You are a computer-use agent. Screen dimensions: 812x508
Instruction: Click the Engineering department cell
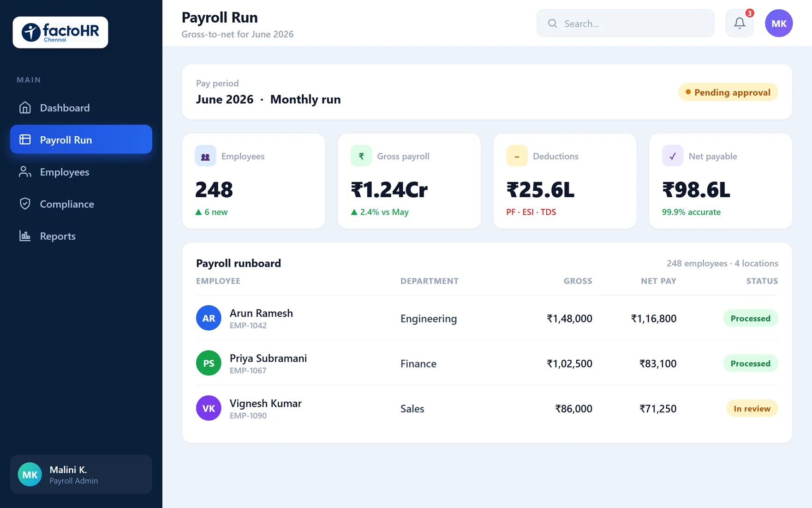coord(429,319)
